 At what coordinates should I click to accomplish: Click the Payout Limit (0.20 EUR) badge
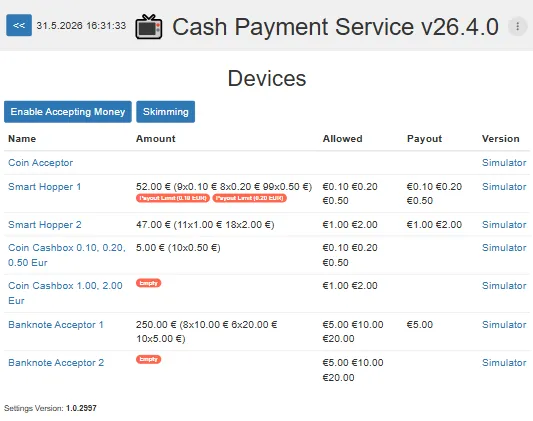click(250, 198)
